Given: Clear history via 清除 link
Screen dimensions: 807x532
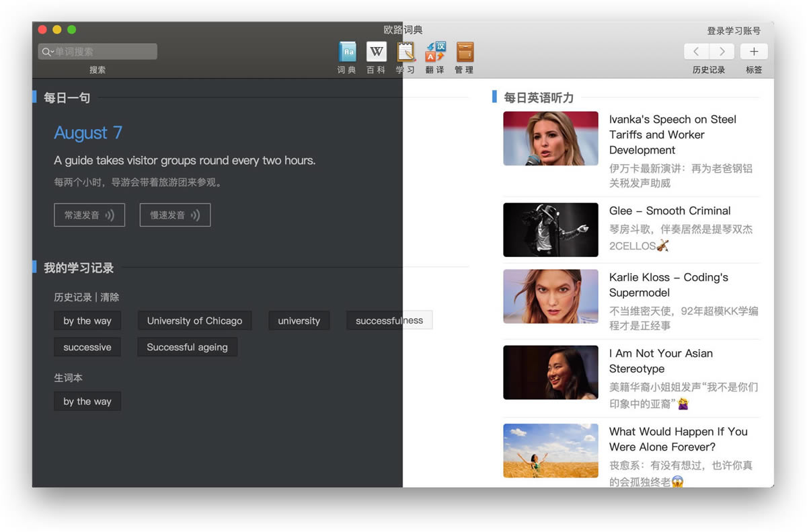Looking at the screenshot, I should tap(110, 297).
